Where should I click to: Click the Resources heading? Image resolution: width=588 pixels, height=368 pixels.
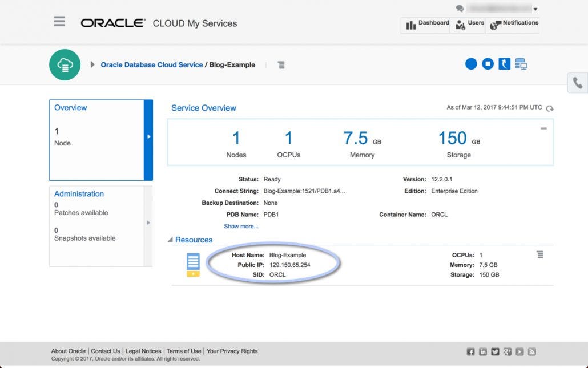click(194, 240)
